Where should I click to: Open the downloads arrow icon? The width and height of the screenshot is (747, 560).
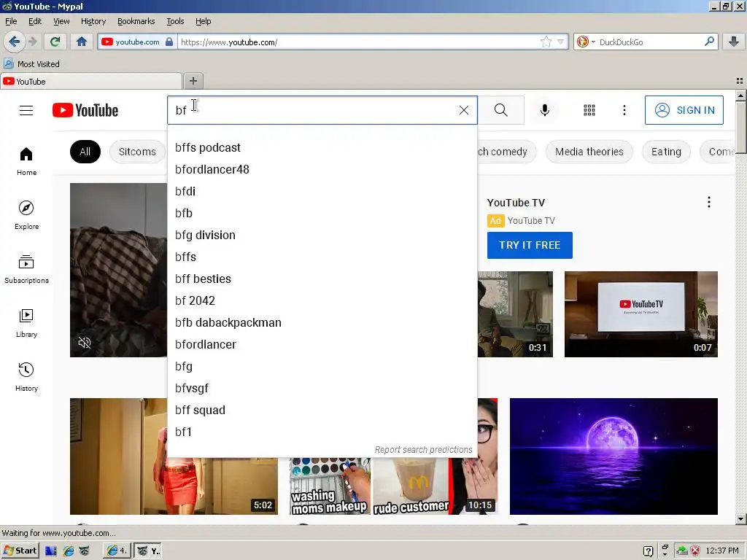click(x=734, y=42)
